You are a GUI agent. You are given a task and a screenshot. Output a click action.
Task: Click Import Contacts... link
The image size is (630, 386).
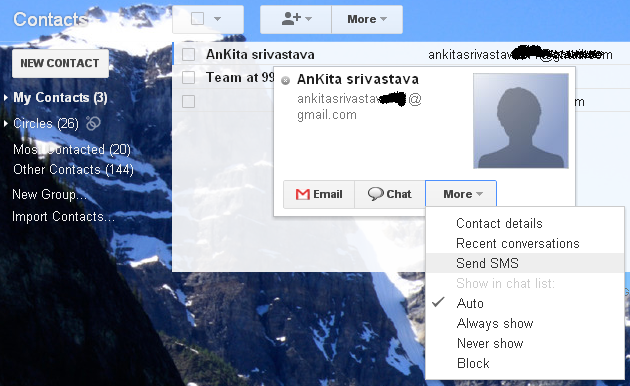63,216
